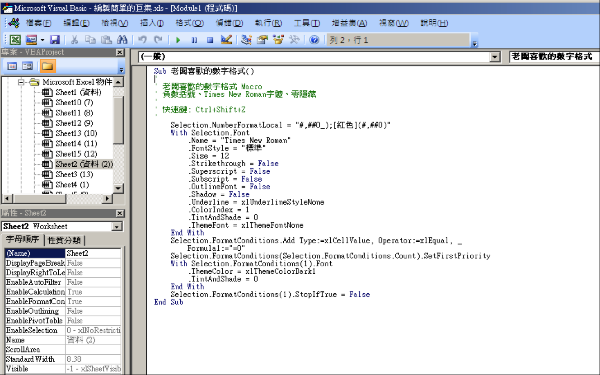Viewport: 600px width, 375px height.
Task: Open Find with the binoculars icon
Action: click(x=122, y=40)
